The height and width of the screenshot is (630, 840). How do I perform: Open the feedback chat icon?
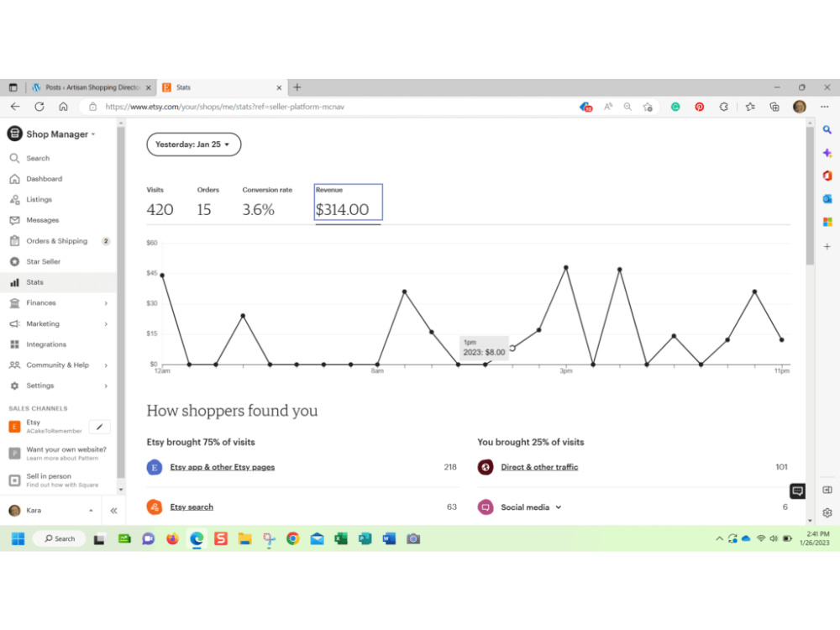(x=797, y=491)
